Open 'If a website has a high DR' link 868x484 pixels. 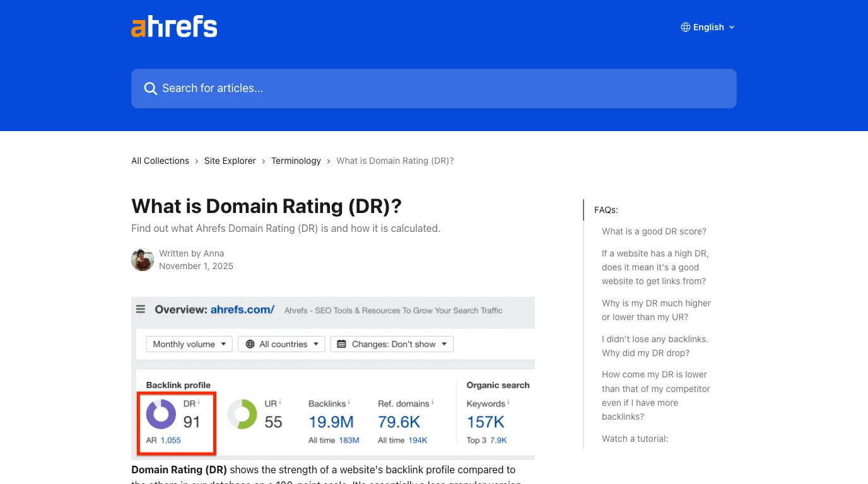[x=655, y=267]
